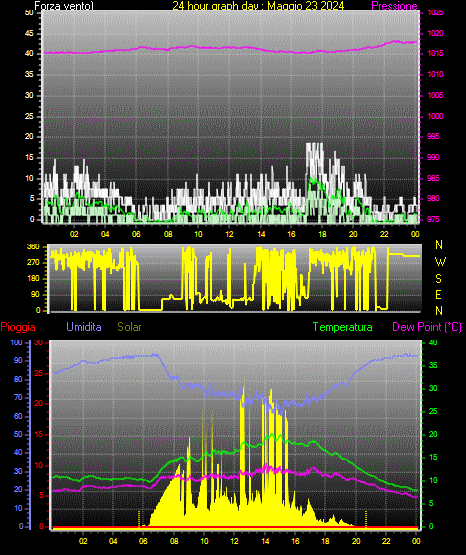466x555 pixels.
Task: Select the magenta Dew Point legend label
Action: click(x=427, y=327)
